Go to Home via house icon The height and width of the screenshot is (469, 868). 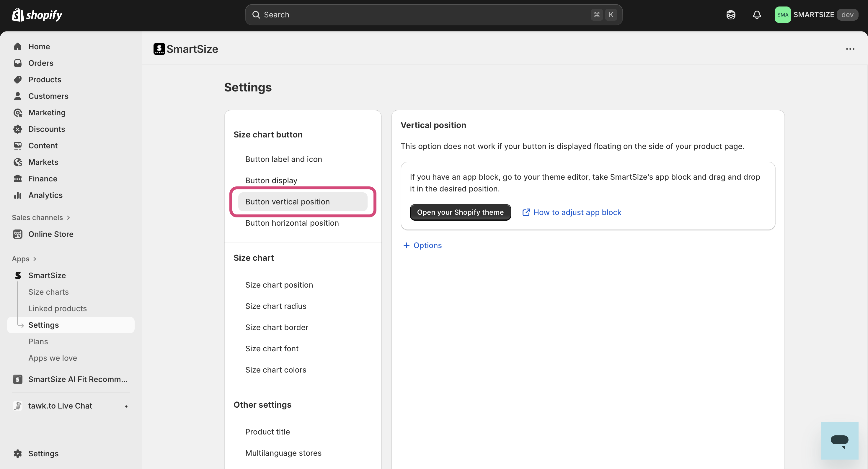[x=18, y=47]
